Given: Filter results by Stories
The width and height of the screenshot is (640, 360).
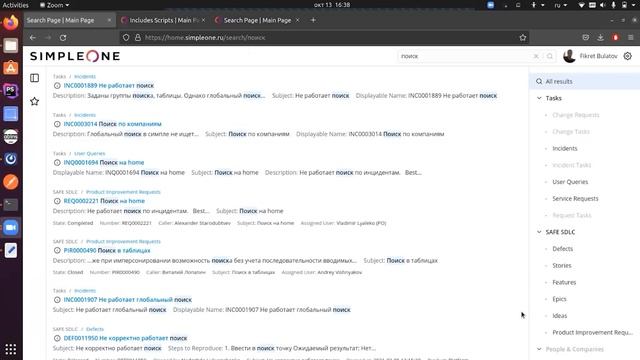Looking at the screenshot, I should point(562,265).
